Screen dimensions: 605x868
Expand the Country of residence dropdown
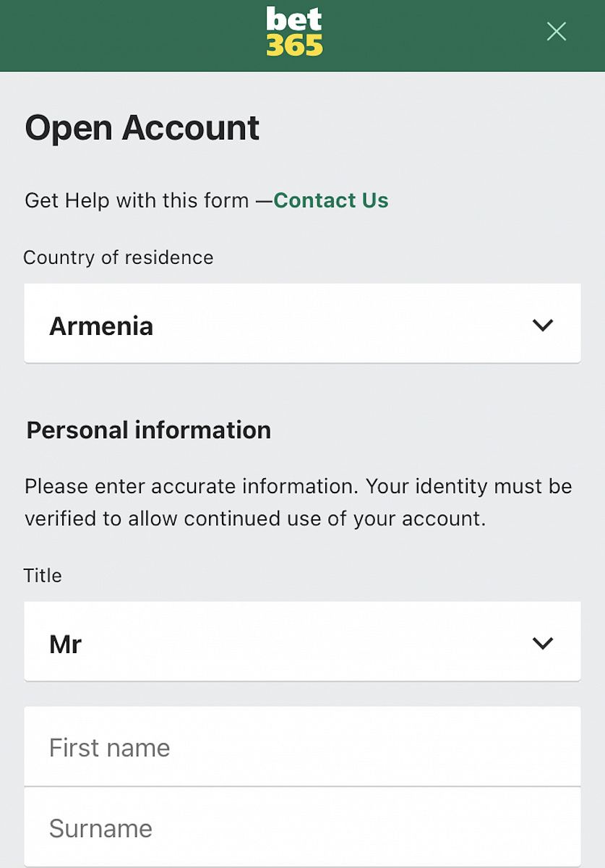click(302, 323)
